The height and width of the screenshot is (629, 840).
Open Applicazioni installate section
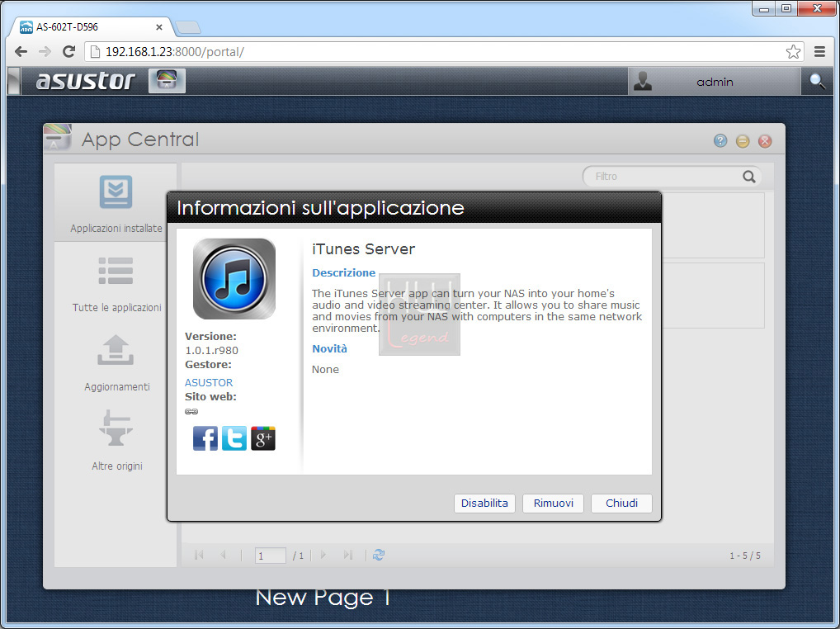point(116,204)
